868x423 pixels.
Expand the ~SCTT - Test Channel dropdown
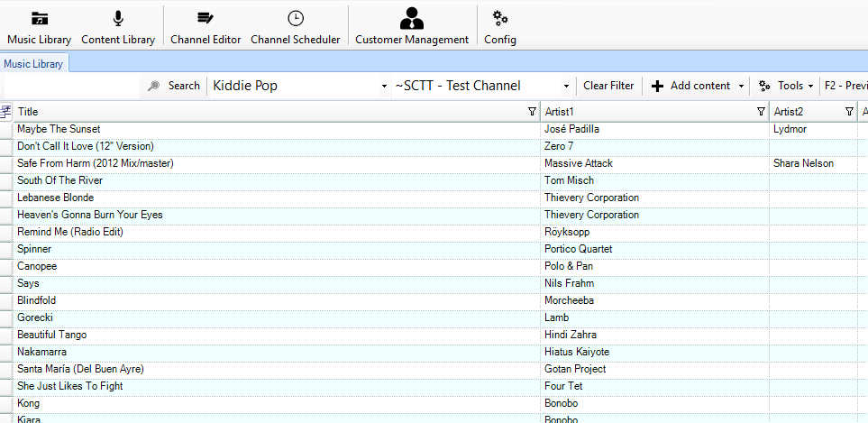[566, 87]
